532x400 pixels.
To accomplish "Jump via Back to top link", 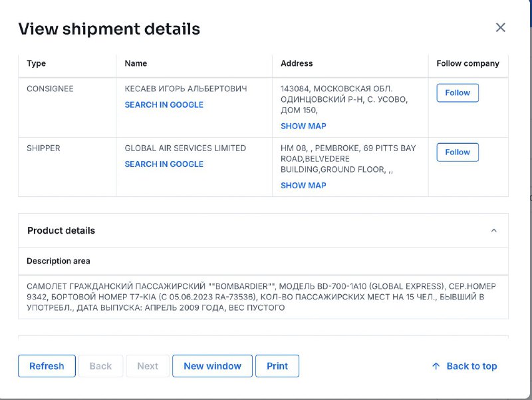I will 471,366.
